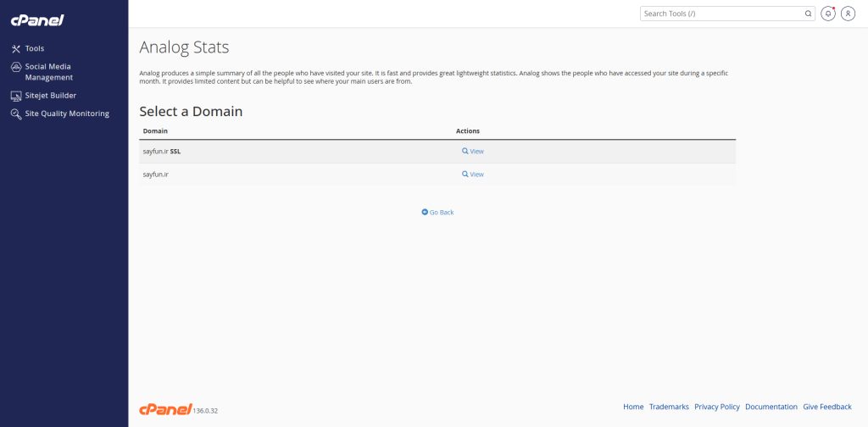The image size is (868, 427).
Task: Click the version number 136.0.32
Action: (x=205, y=411)
